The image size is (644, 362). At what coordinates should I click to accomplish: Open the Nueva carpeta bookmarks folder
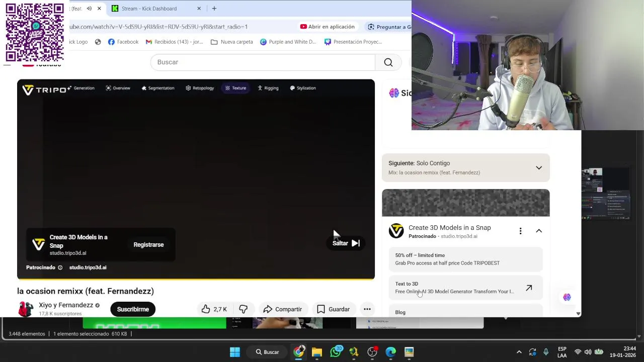[232, 42]
